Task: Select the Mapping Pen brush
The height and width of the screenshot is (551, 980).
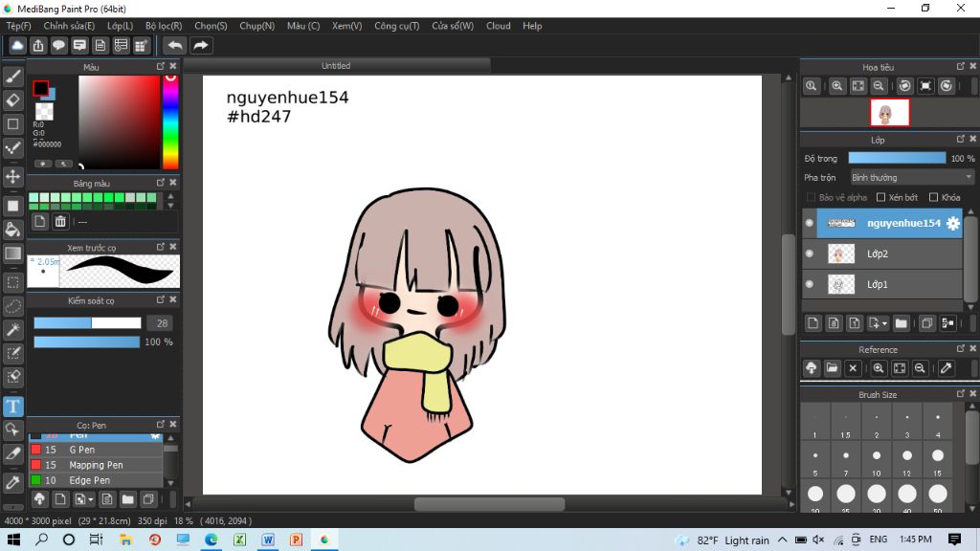Action: coord(96,465)
